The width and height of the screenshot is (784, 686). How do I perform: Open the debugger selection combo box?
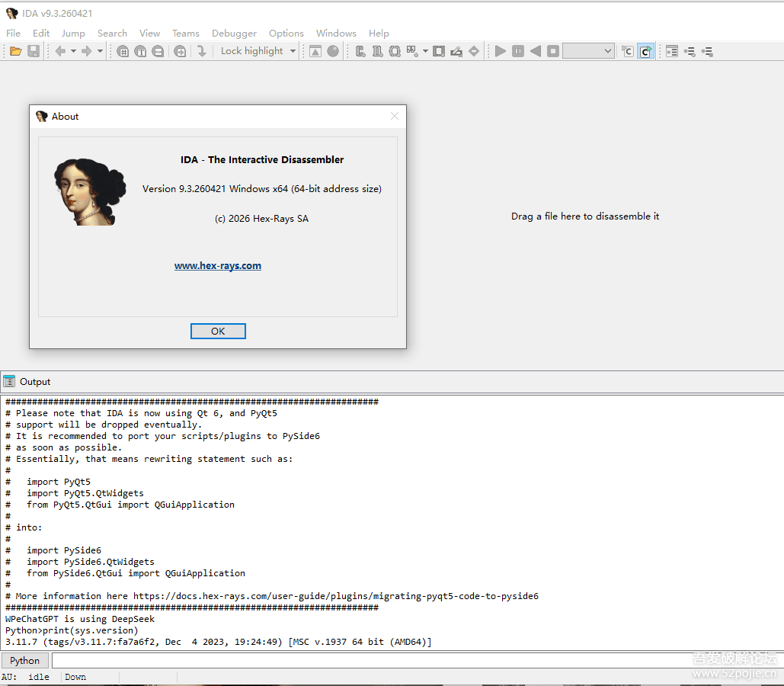(x=588, y=51)
